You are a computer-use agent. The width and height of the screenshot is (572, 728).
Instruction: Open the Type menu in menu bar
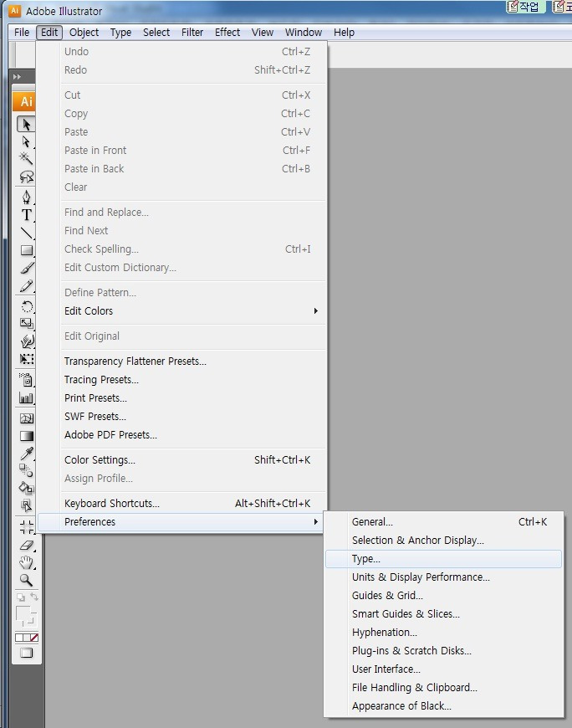(x=120, y=32)
